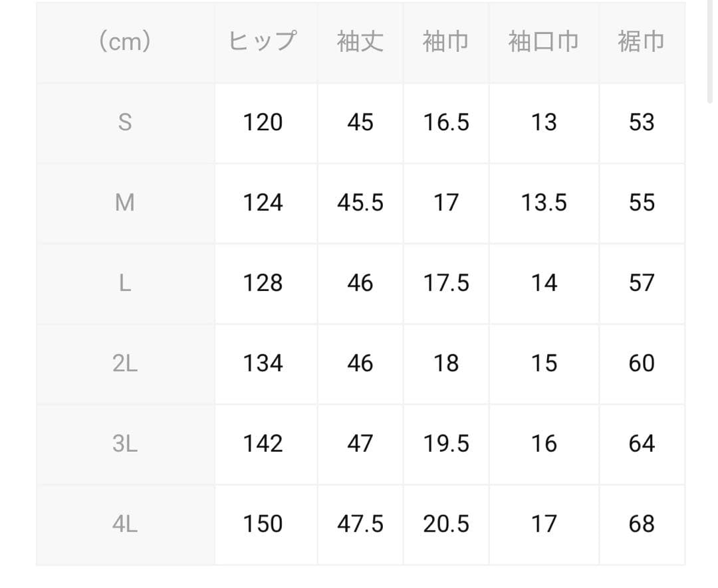Click sleeve length 45.5 in M row

(x=360, y=203)
